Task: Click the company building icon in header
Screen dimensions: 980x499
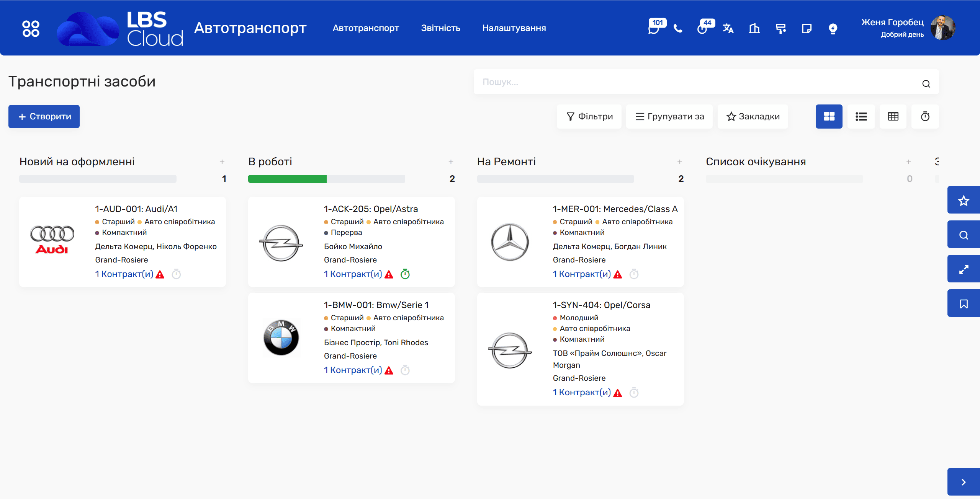Action: [x=754, y=29]
